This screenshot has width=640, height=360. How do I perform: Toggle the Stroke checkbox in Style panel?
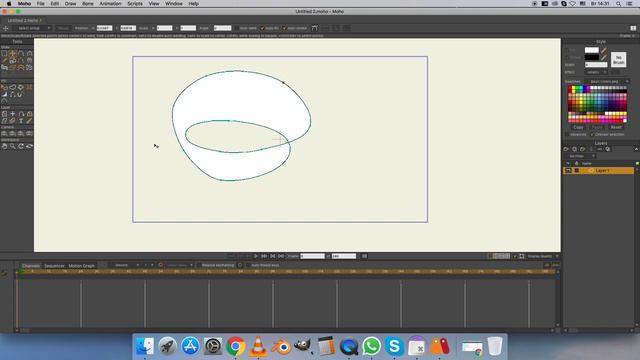(567, 58)
